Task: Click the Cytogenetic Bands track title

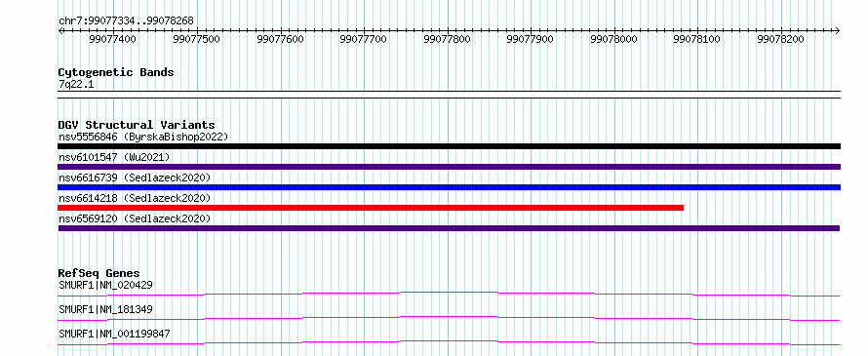Action: pos(116,72)
